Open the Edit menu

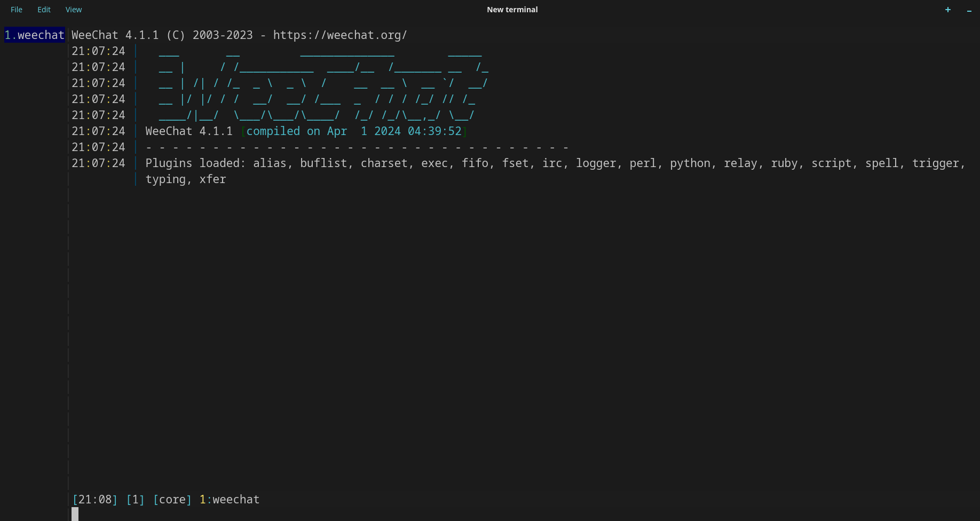click(44, 9)
